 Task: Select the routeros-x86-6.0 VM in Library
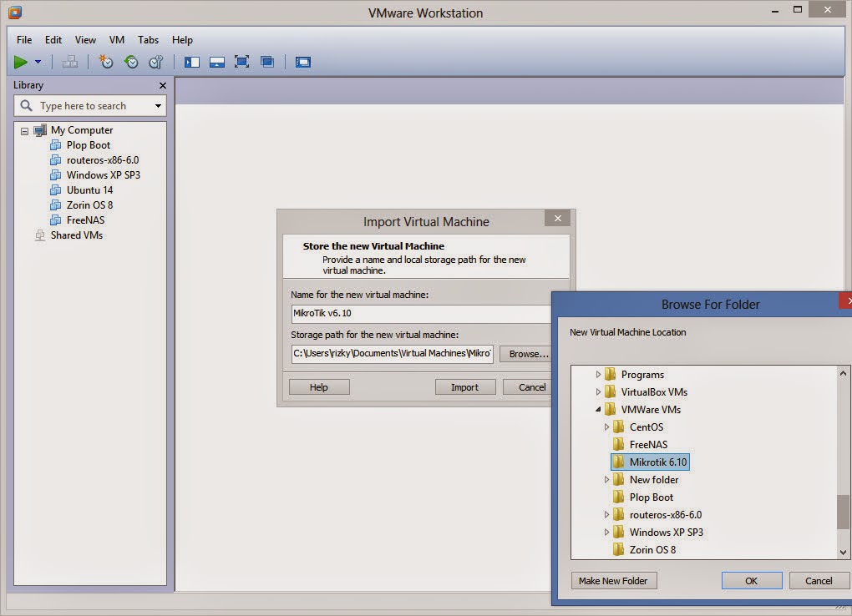pyautogui.click(x=103, y=160)
